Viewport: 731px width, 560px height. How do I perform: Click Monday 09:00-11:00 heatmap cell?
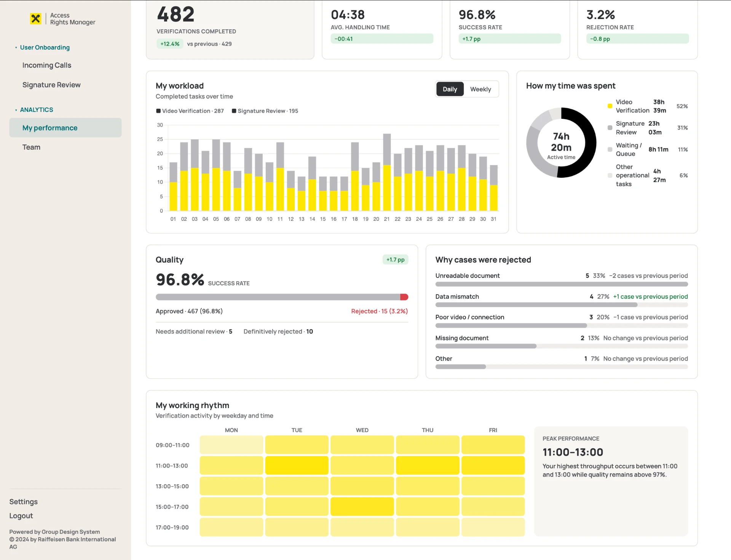(231, 445)
